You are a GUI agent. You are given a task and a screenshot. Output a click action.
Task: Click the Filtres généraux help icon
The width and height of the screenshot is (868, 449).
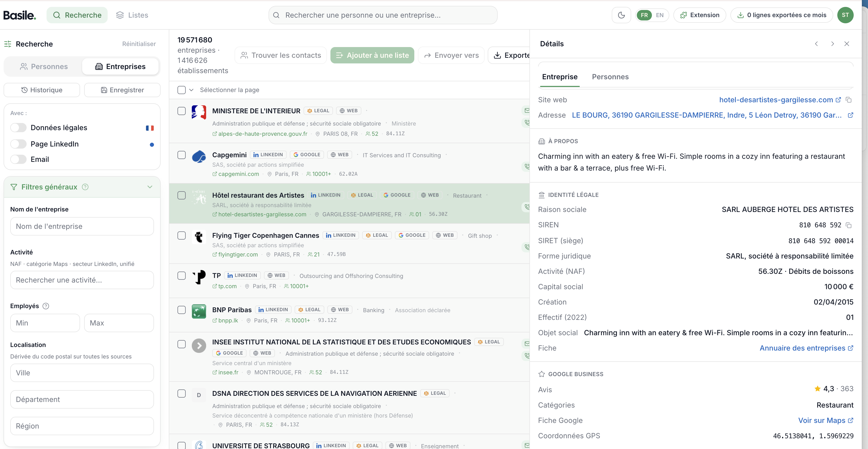(85, 187)
